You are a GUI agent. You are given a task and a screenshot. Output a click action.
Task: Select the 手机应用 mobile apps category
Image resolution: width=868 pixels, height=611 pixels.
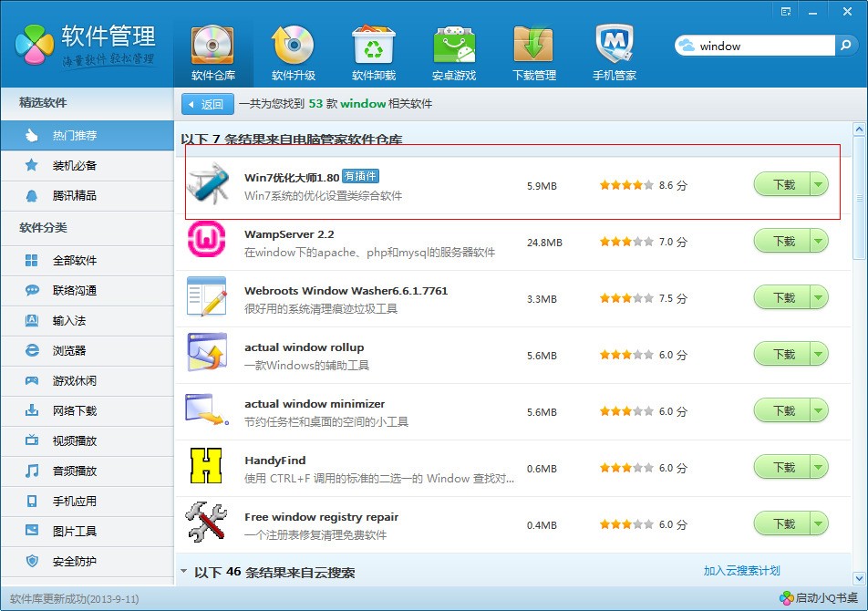pyautogui.click(x=87, y=501)
